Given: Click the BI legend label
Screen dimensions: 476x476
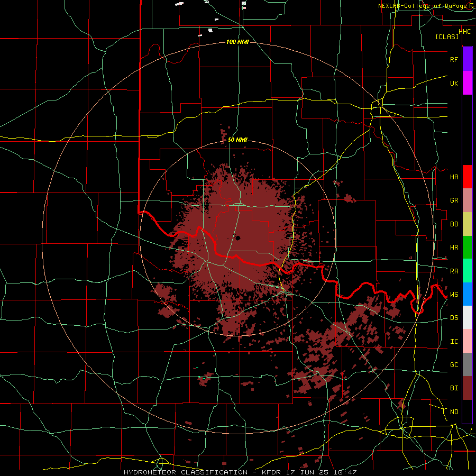Looking at the screenshot, I should (454, 388).
